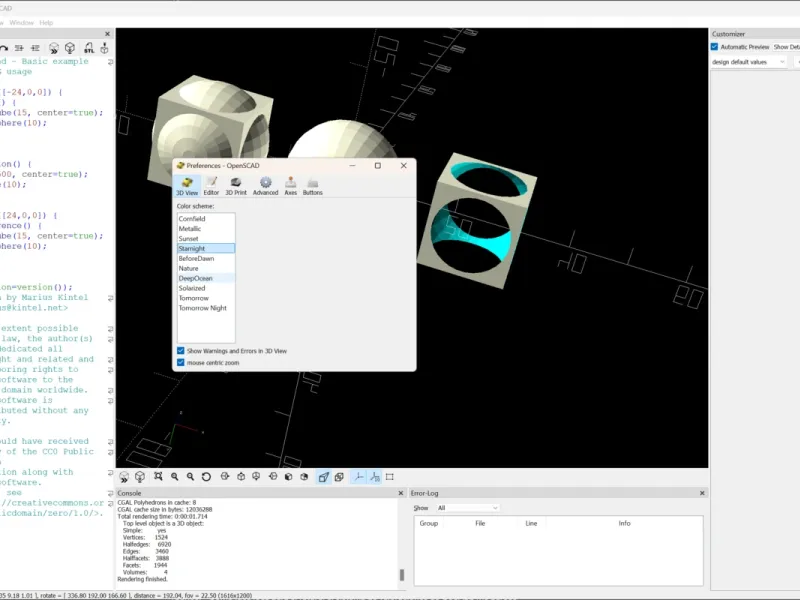Image resolution: width=800 pixels, height=600 pixels.
Task: Click File column header in Error-Log
Action: pyautogui.click(x=480, y=523)
